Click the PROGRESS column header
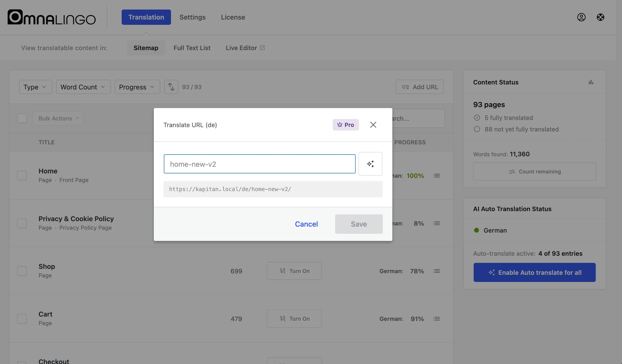The width and height of the screenshot is (622, 364). click(x=410, y=142)
